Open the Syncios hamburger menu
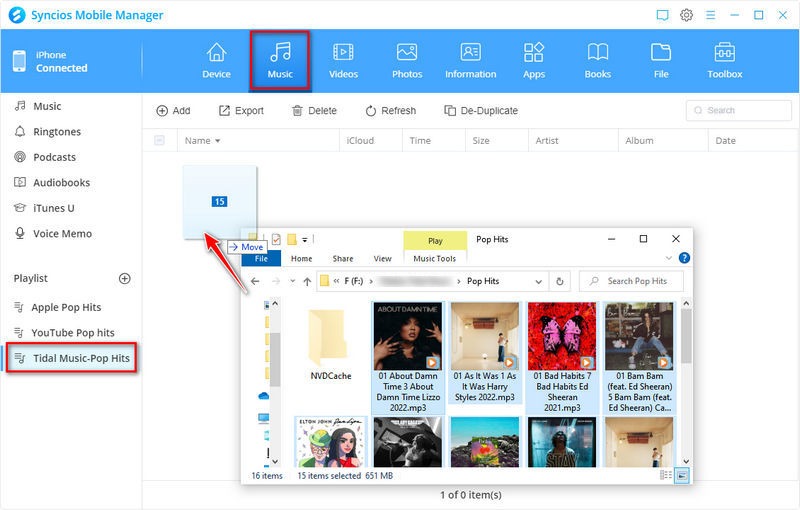This screenshot has height=510, width=800. tap(710, 15)
